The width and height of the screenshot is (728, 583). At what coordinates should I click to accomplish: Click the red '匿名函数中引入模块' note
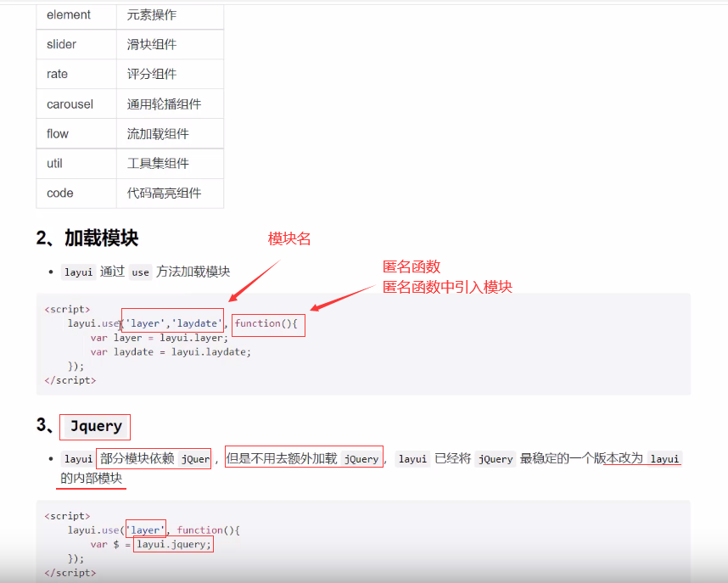click(447, 287)
